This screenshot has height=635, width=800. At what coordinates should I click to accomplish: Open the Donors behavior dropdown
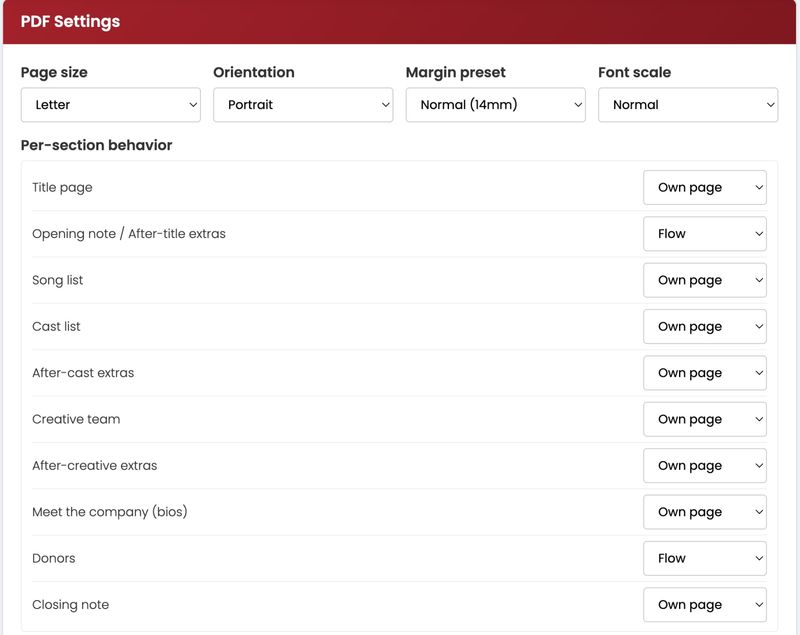point(705,558)
